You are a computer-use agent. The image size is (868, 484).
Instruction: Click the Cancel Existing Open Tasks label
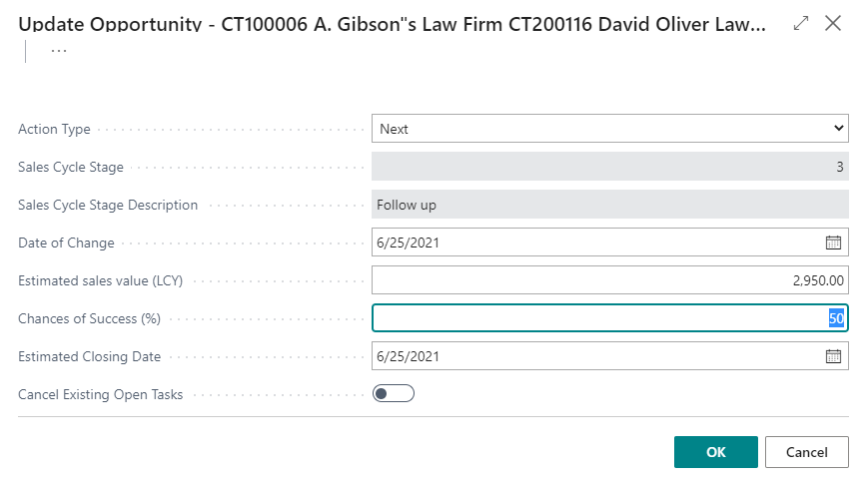(x=100, y=394)
